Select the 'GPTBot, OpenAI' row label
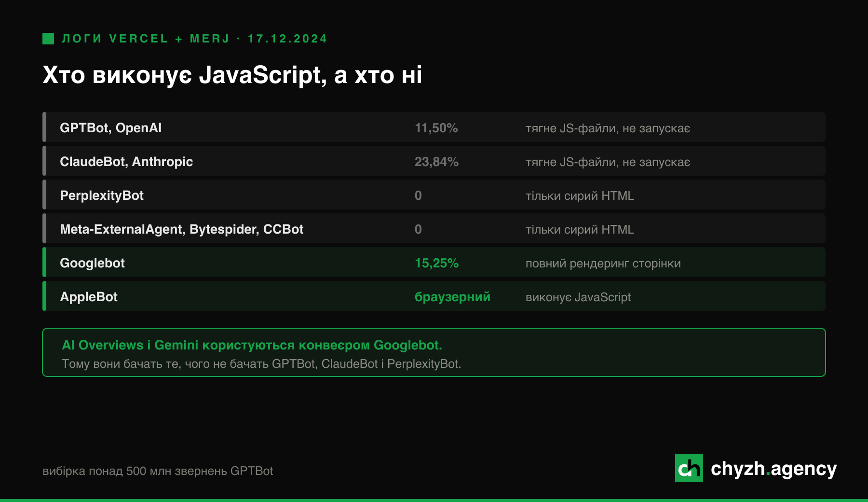868x502 pixels. 110,128
